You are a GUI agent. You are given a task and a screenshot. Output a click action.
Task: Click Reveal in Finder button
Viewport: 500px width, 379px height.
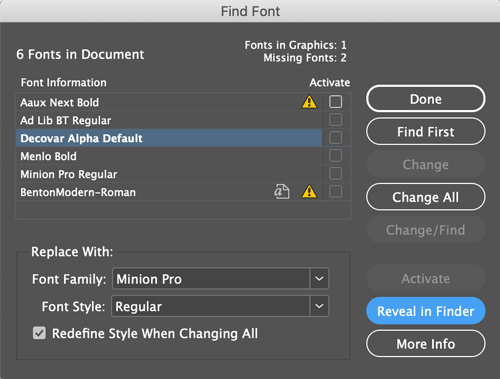[x=426, y=311]
